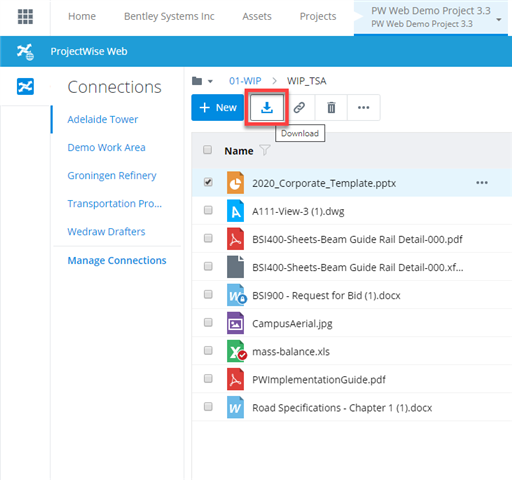The image size is (512, 480).
Task: Open the Adelaide Tower connection
Action: (103, 119)
